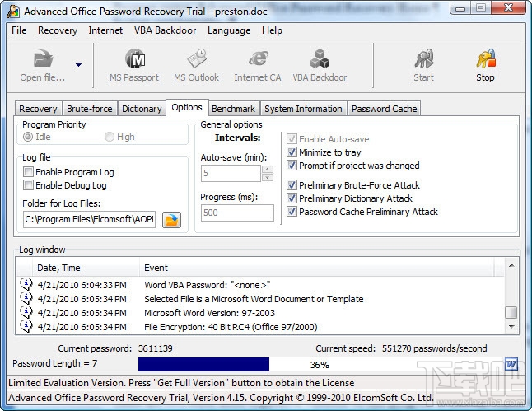Click info icon of Microsoft Word Version entry
The image size is (532, 411).
26,312
